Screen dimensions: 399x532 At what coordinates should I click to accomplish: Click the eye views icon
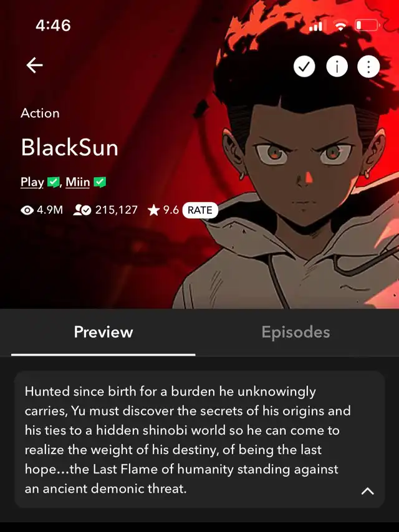(27, 210)
